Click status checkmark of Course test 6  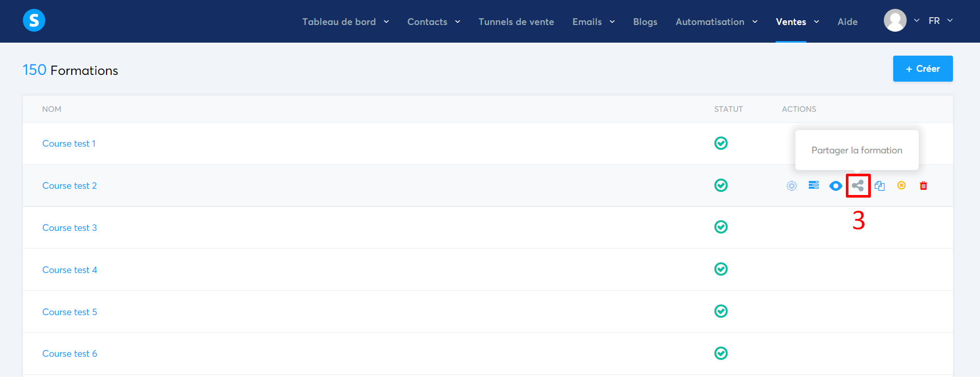(721, 353)
